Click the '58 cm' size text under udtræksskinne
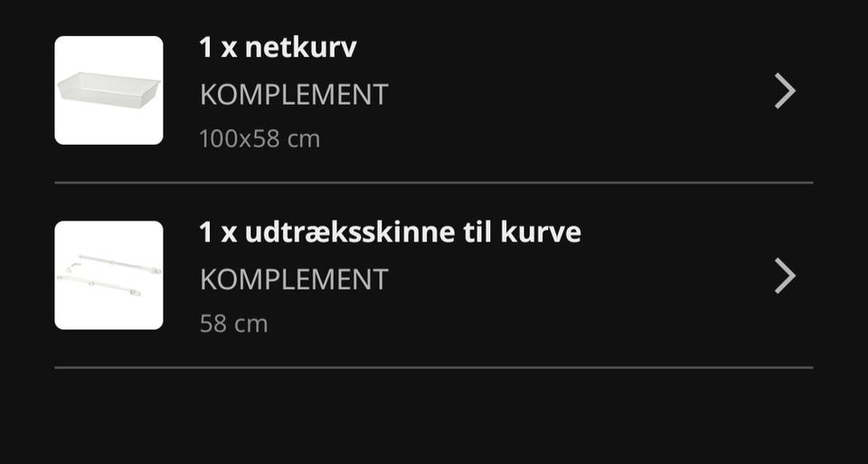868x464 pixels. click(x=233, y=324)
